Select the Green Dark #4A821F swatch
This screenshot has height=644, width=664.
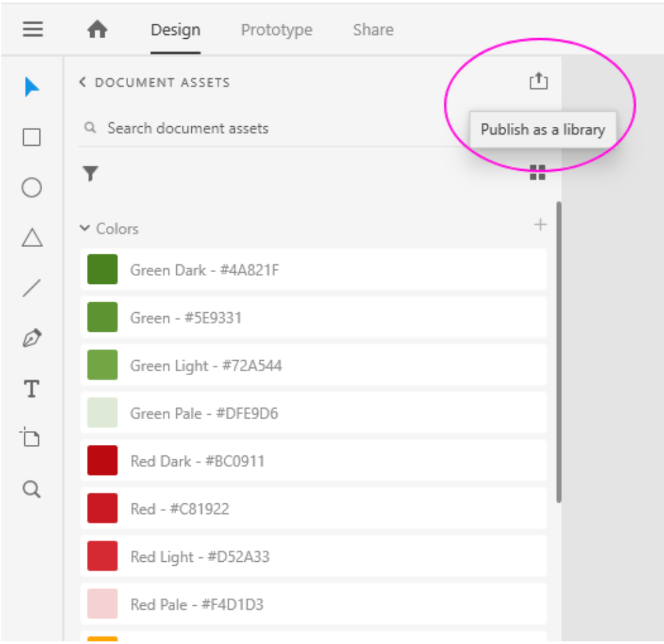point(103,269)
